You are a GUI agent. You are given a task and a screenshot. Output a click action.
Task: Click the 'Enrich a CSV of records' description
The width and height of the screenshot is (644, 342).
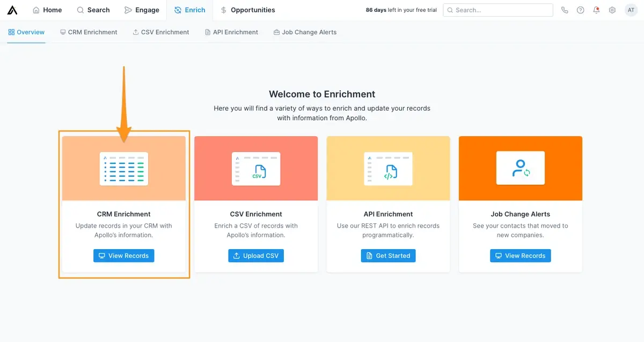pos(256,230)
